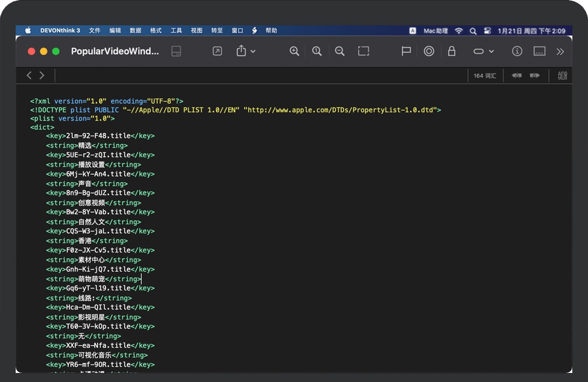Click the zoom out magnifier icon
The height and width of the screenshot is (382, 588).
pyautogui.click(x=340, y=51)
